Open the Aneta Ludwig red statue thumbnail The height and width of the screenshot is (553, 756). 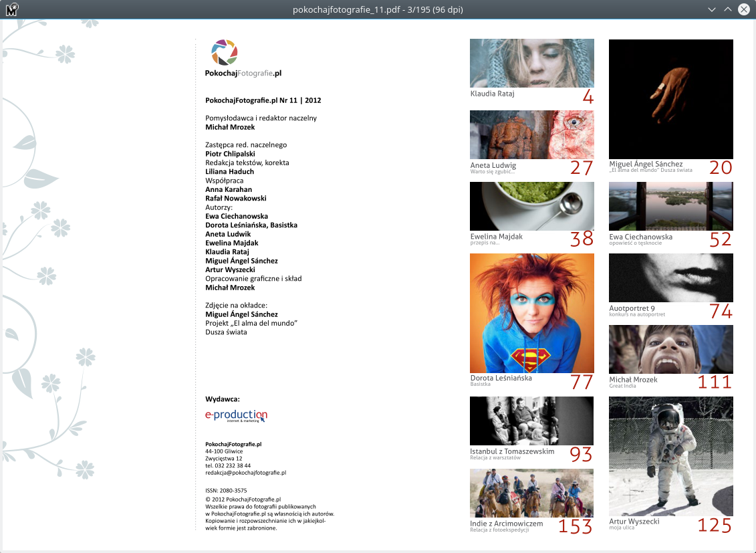(532, 134)
